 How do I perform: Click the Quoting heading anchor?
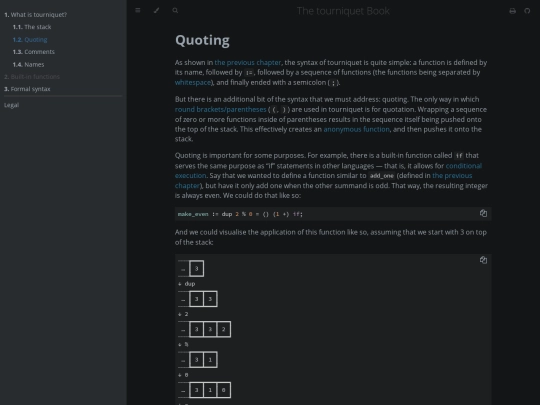point(202,40)
